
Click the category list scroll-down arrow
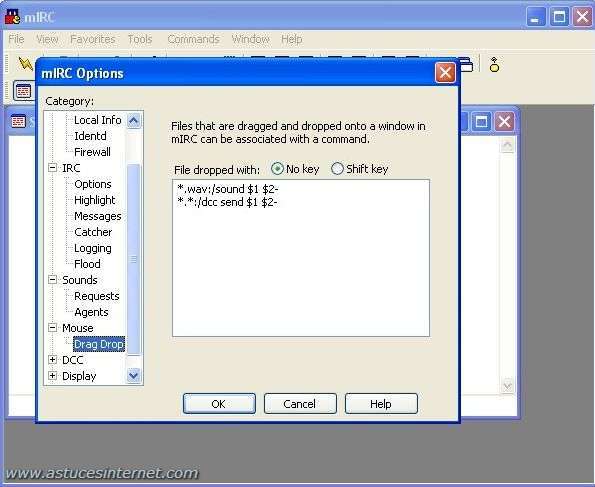pos(134,375)
